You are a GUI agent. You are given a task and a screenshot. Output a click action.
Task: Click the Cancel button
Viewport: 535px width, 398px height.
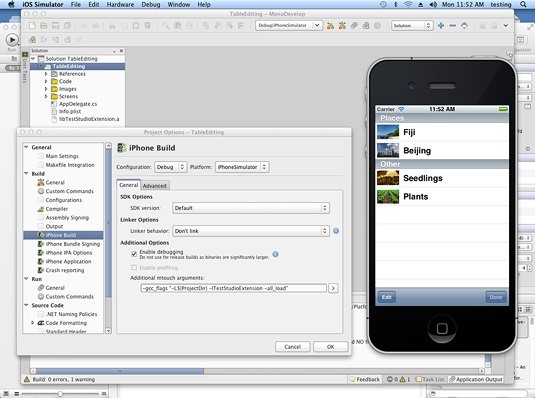tap(292, 347)
